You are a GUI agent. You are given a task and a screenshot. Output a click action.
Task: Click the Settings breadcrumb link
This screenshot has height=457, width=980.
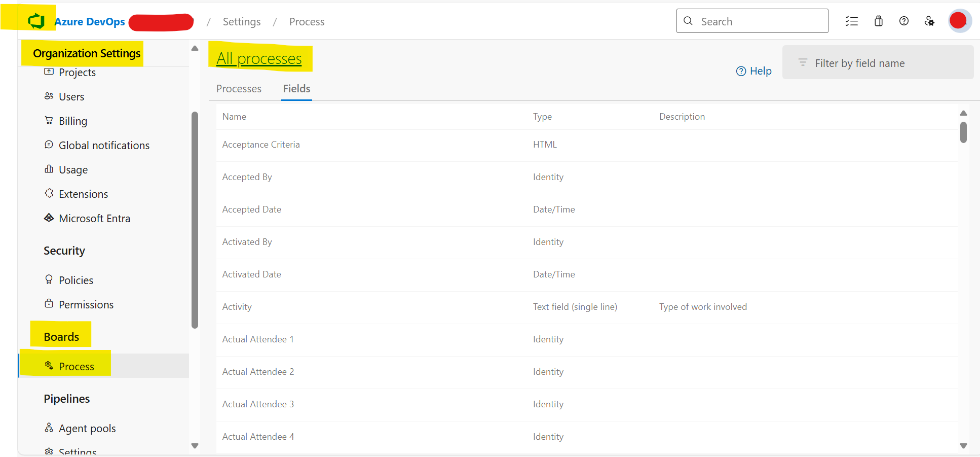[x=242, y=22]
